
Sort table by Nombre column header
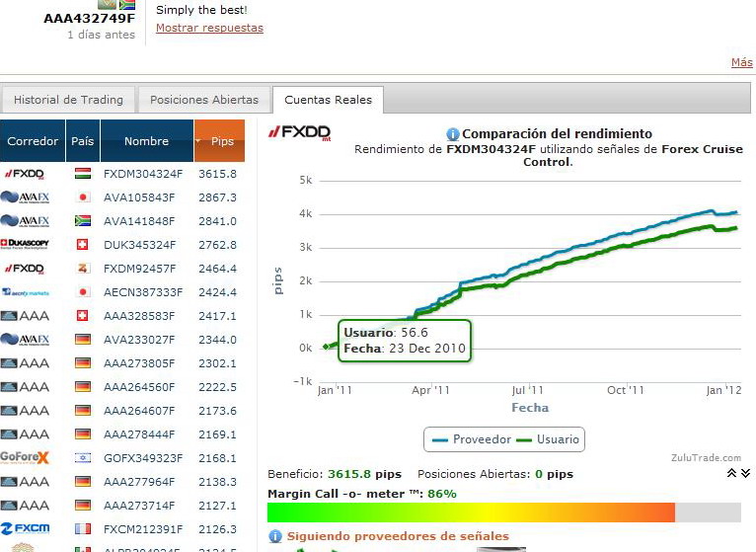[147, 141]
